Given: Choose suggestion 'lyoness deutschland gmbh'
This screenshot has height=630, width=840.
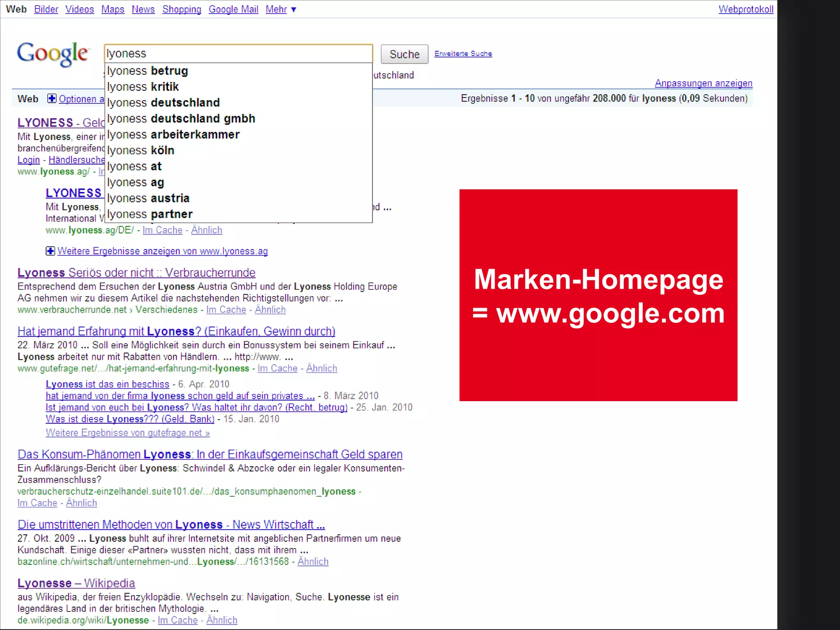Looking at the screenshot, I should pyautogui.click(x=238, y=119).
